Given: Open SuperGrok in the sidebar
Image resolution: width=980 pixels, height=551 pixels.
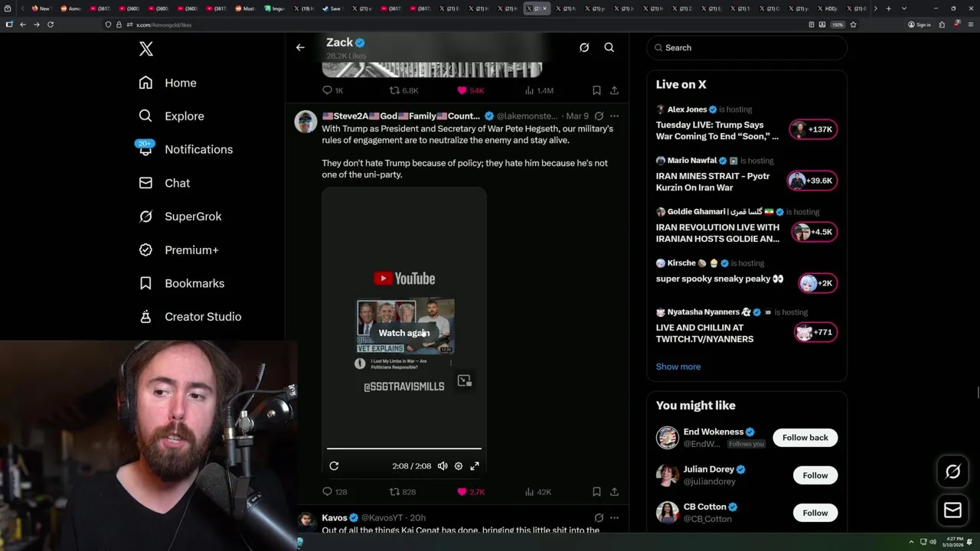Looking at the screenshot, I should click(x=181, y=217).
